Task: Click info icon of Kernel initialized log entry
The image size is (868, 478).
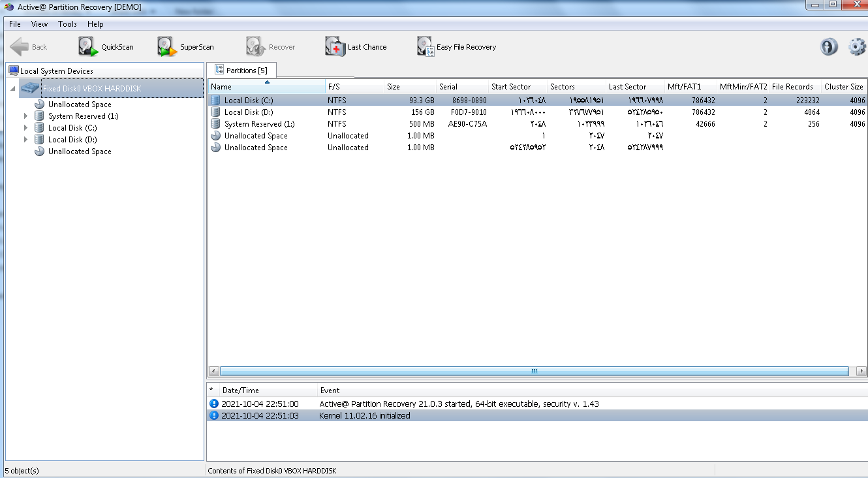Action: tap(214, 415)
